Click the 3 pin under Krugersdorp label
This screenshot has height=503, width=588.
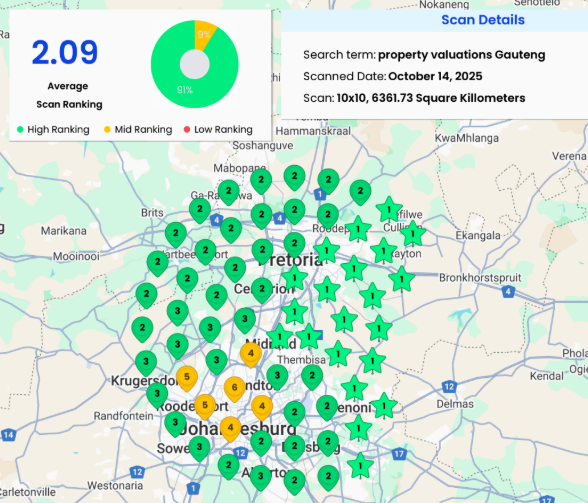[x=157, y=395]
